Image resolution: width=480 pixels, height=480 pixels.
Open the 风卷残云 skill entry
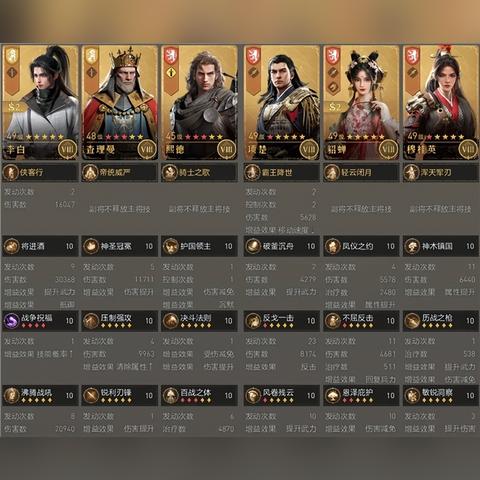click(282, 395)
